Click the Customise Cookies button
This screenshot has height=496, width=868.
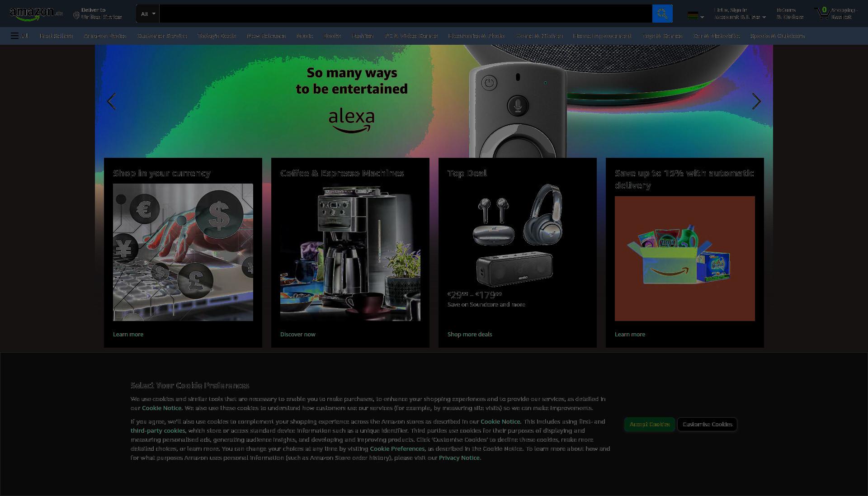coord(708,424)
